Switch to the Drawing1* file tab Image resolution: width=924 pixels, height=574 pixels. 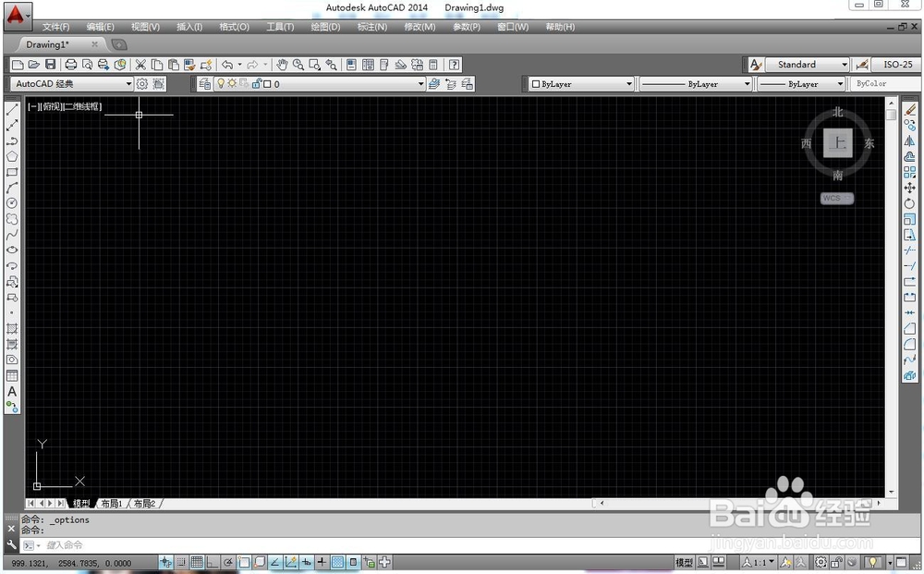(48, 44)
